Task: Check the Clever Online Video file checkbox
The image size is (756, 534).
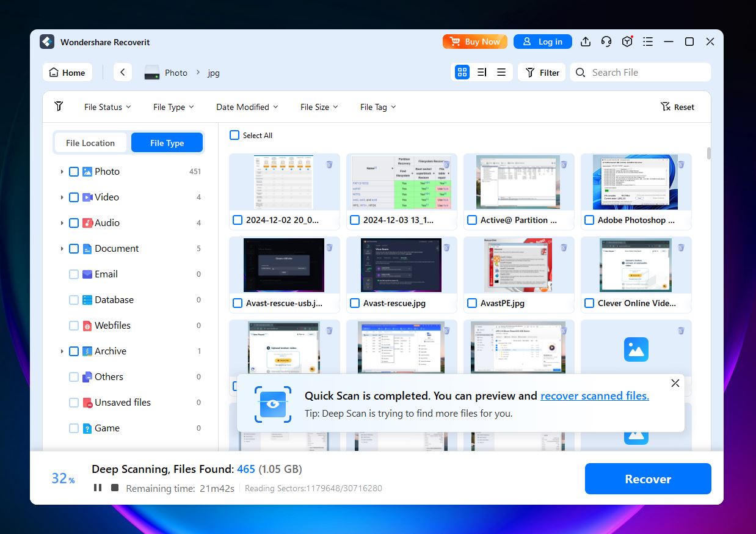Action: click(x=589, y=303)
